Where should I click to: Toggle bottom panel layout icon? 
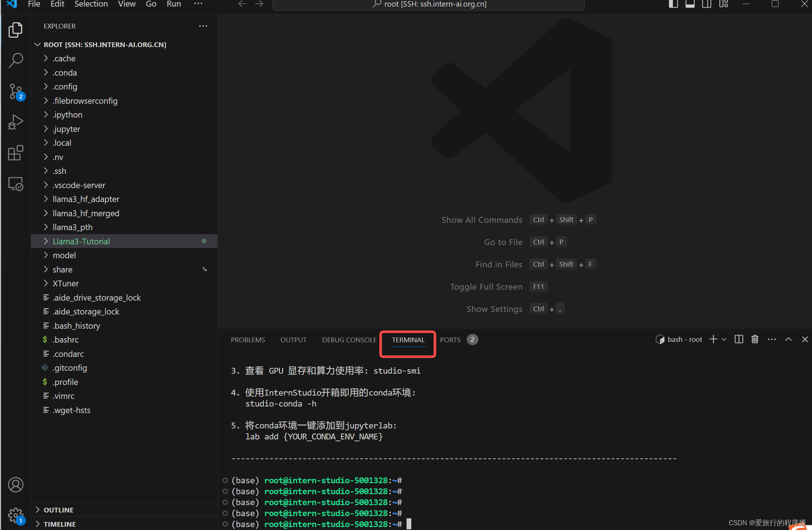[690, 4]
